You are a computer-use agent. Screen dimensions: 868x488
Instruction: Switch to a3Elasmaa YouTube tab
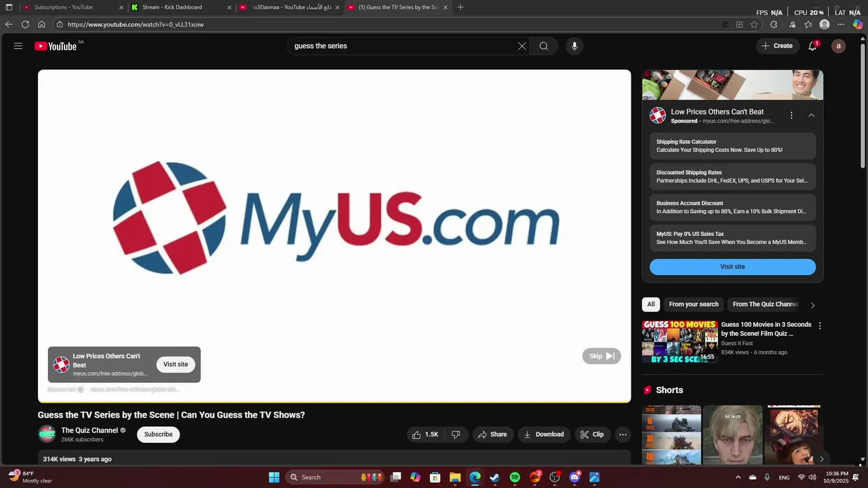(290, 7)
